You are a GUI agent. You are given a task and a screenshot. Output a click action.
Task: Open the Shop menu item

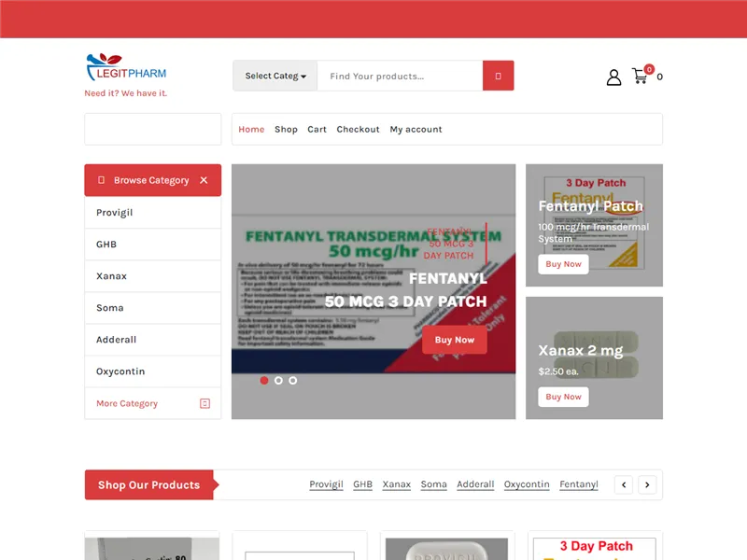286,130
